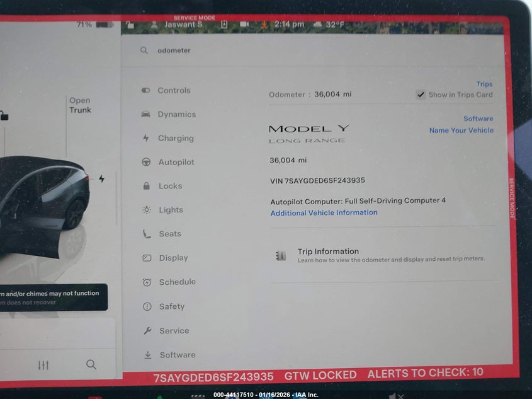This screenshot has height=399, width=532.
Task: Tap GTW LOCKED in service mode bar
Action: coord(320,375)
